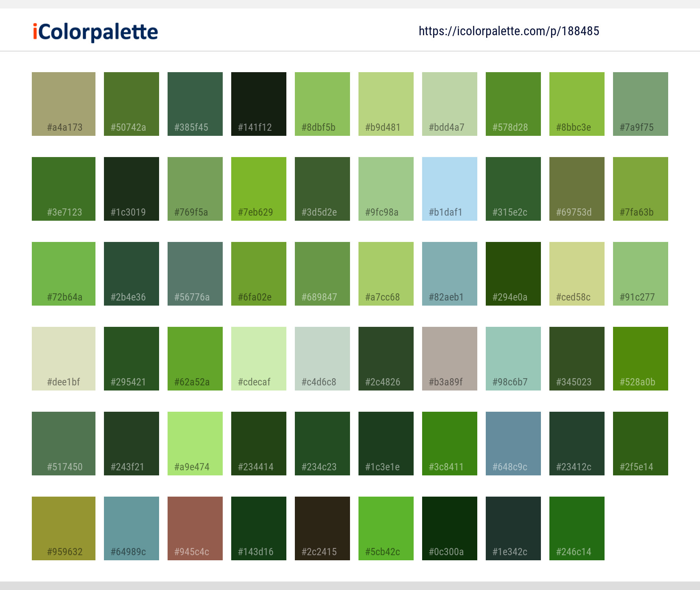Select the #315e2c swatch

click(x=513, y=189)
